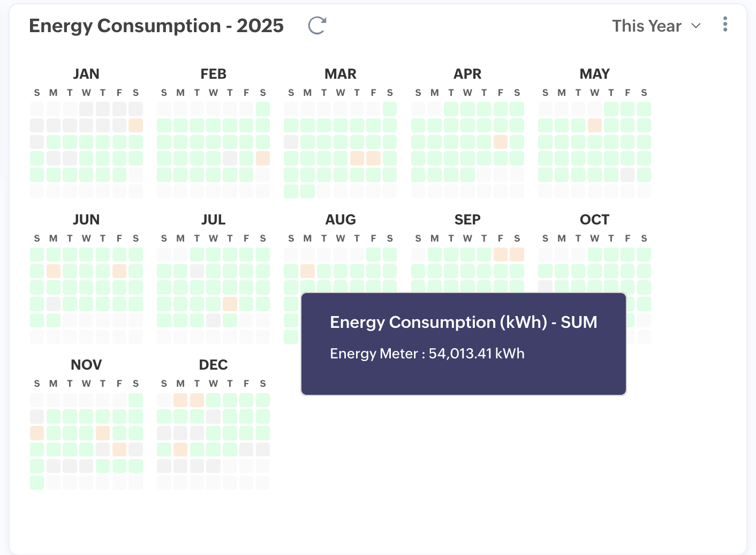Screen dimensions: 756x555
Task: Click the orange July 24 day cell
Action: 230,304
